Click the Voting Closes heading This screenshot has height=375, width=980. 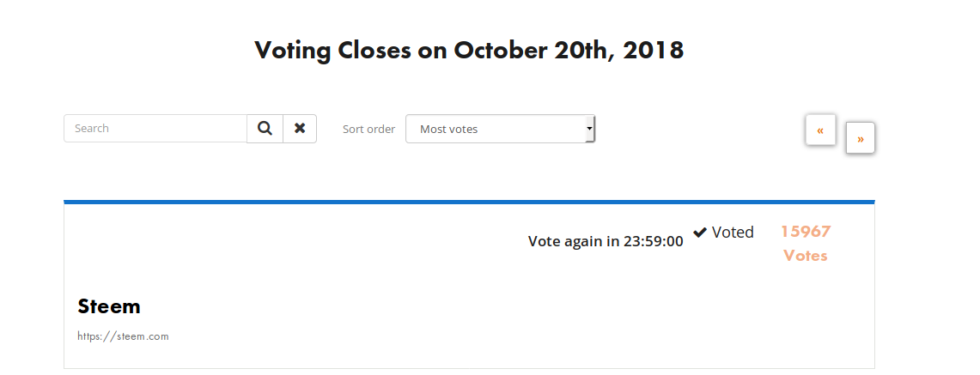tap(469, 50)
